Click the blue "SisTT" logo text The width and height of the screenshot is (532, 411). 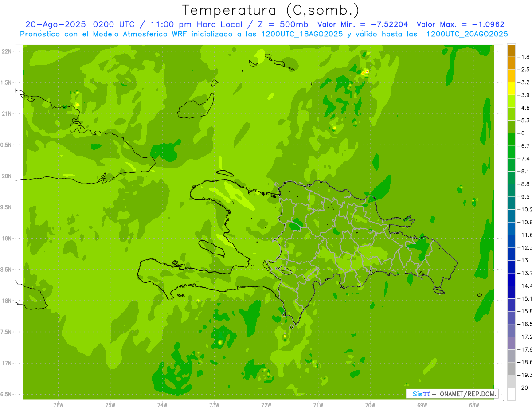pos(421,394)
